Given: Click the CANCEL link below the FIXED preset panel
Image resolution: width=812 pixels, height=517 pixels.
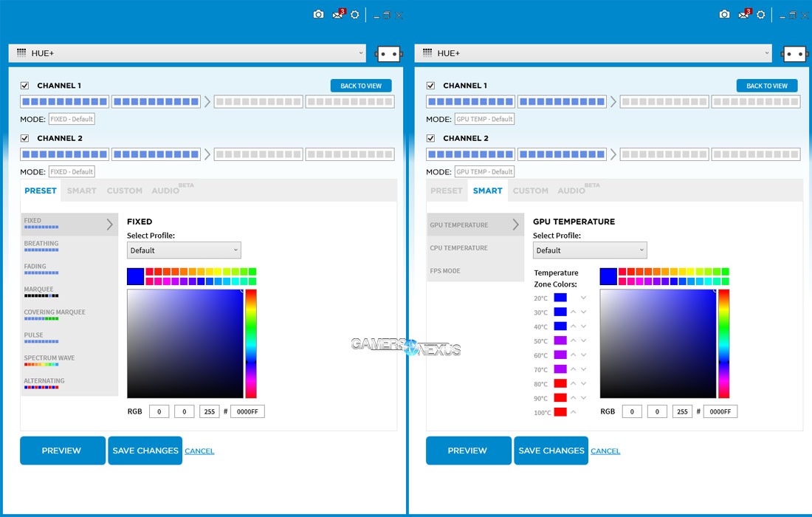Looking at the screenshot, I should coord(199,451).
